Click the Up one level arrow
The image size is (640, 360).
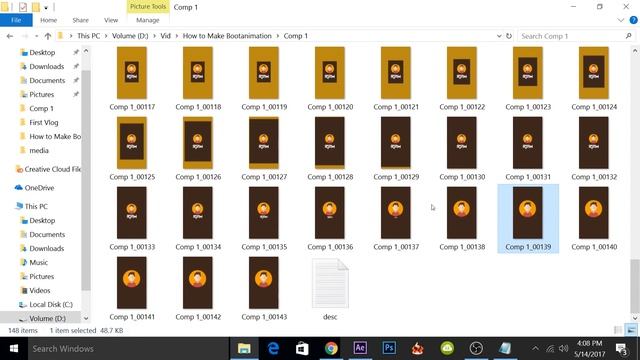[48, 36]
